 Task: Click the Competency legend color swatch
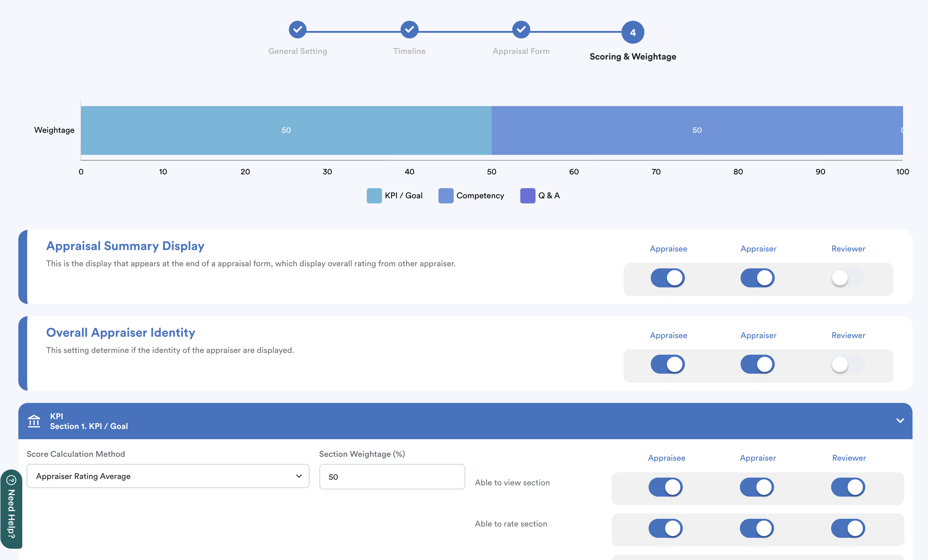[x=446, y=195]
